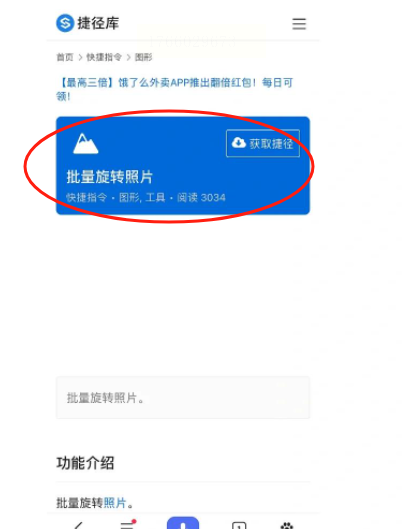Go back using the bottom bar back arrow

coord(79,525)
